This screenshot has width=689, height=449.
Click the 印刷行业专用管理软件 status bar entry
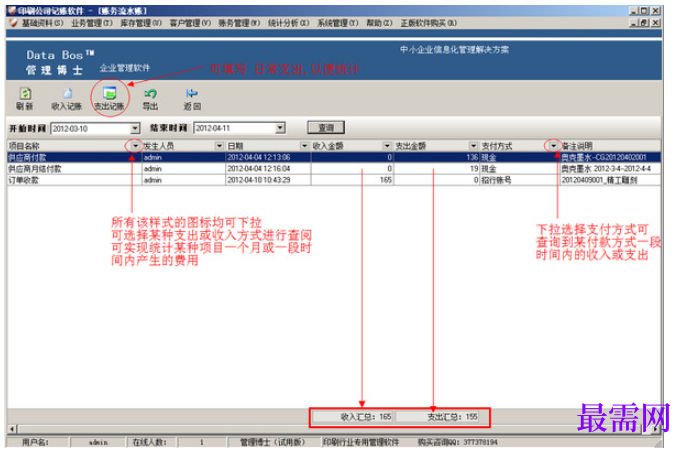361,442
